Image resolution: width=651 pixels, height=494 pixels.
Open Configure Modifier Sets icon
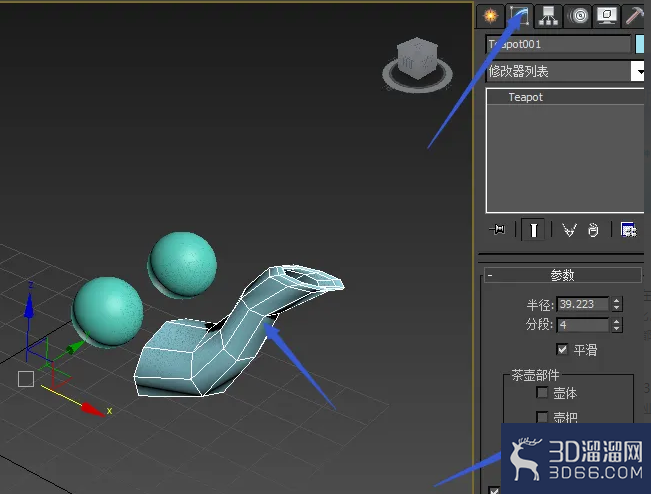pos(628,229)
